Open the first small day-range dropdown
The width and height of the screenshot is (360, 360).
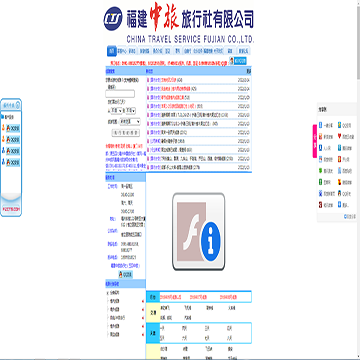tap(117, 110)
